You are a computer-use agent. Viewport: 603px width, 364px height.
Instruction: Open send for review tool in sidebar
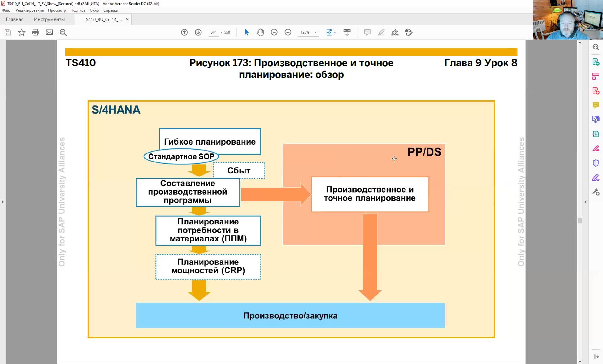point(596,134)
